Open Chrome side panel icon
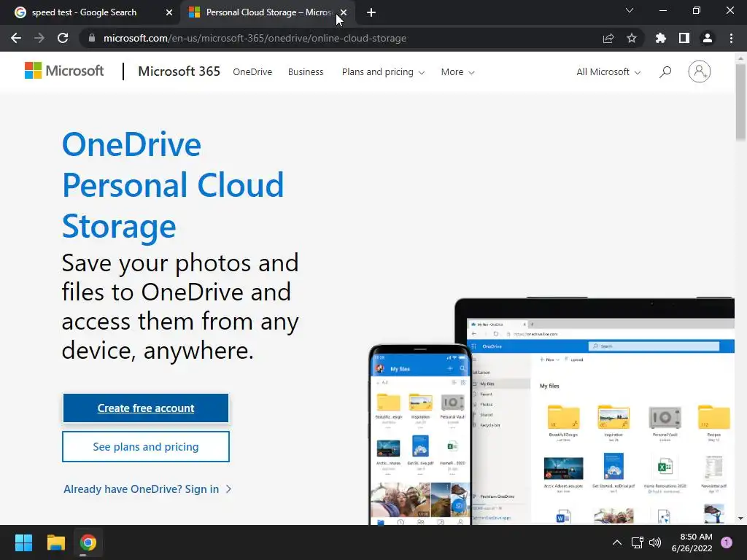This screenshot has height=560, width=747. [684, 38]
